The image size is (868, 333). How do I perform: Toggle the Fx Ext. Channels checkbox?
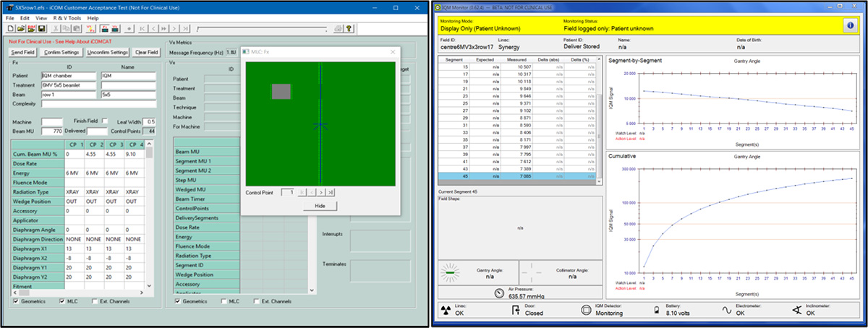93,300
